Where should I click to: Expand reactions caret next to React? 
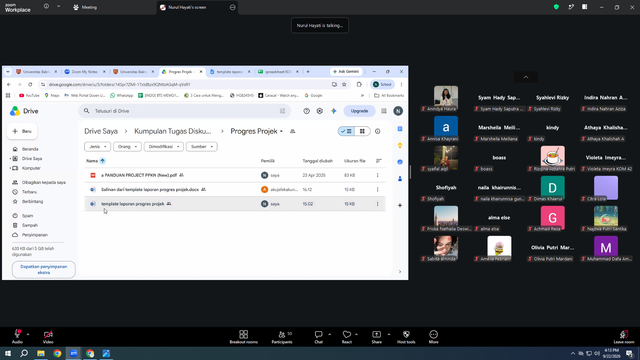click(356, 334)
